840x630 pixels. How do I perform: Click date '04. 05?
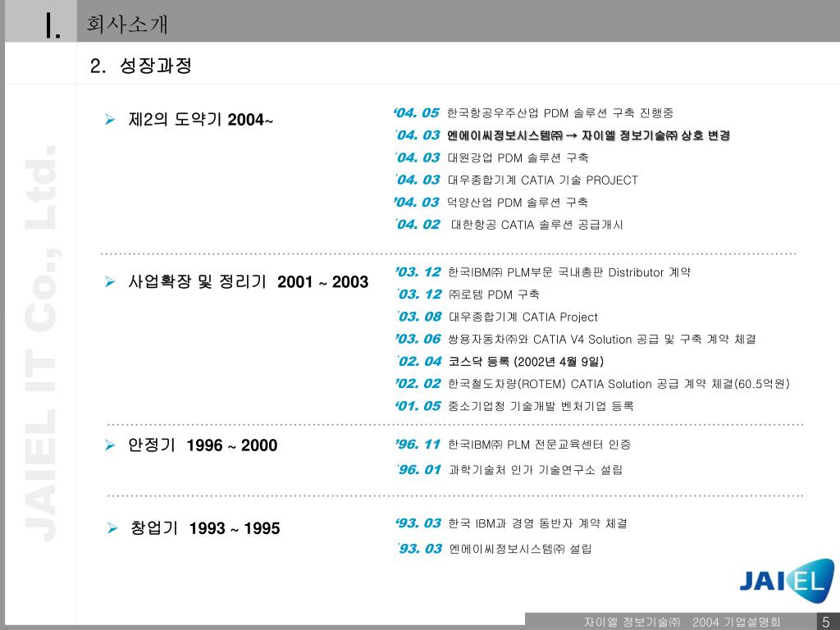(x=416, y=113)
